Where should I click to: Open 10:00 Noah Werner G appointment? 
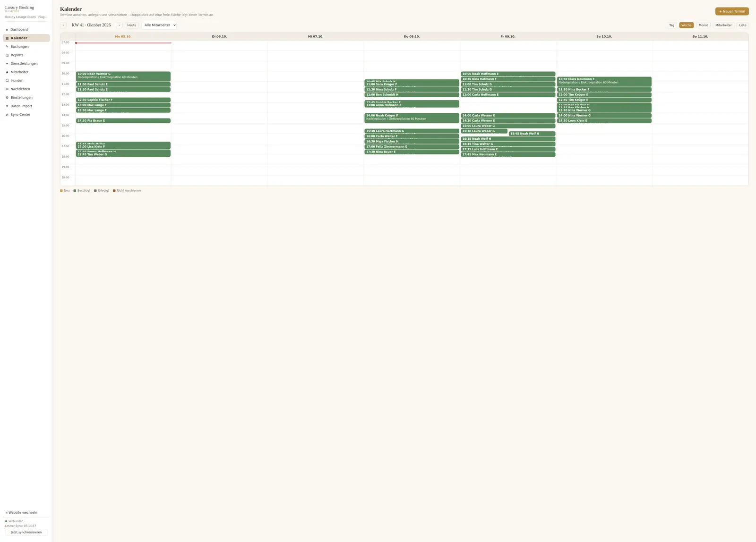(123, 76)
